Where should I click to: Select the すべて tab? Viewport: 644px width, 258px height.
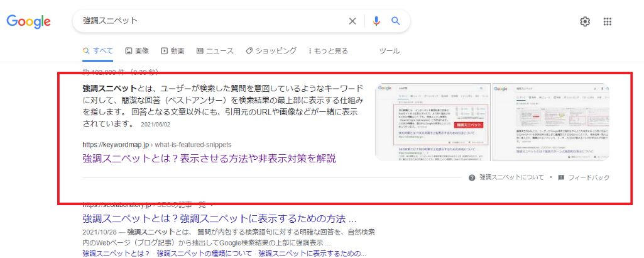(x=98, y=51)
